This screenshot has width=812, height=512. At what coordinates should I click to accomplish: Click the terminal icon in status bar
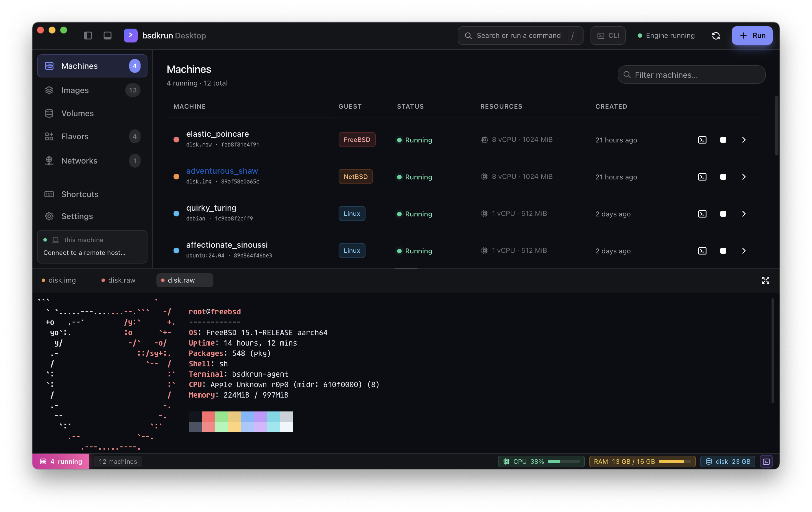(x=766, y=461)
